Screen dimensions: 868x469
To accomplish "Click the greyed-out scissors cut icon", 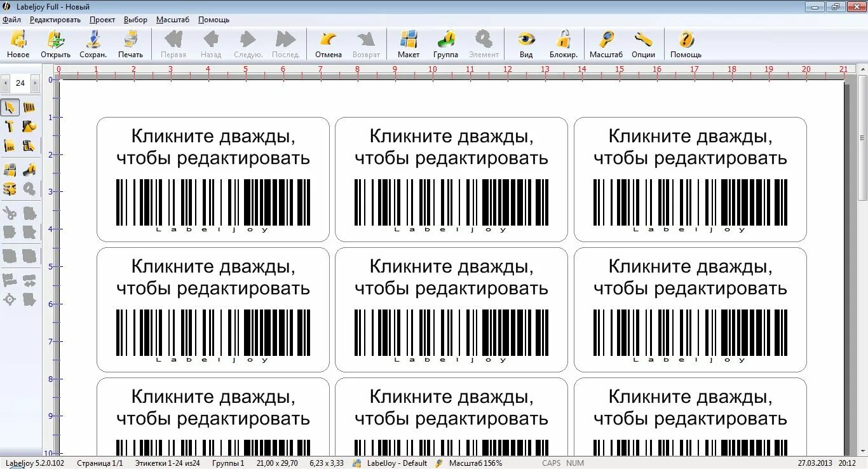I will point(10,213).
